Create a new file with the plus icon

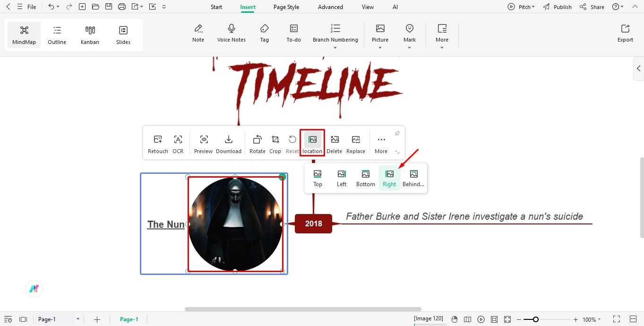82,7
